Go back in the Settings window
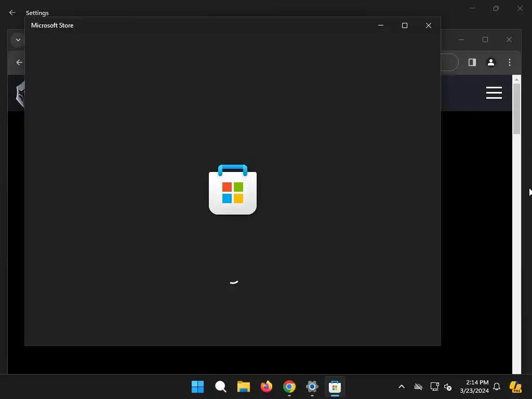This screenshot has width=532, height=399. (12, 12)
